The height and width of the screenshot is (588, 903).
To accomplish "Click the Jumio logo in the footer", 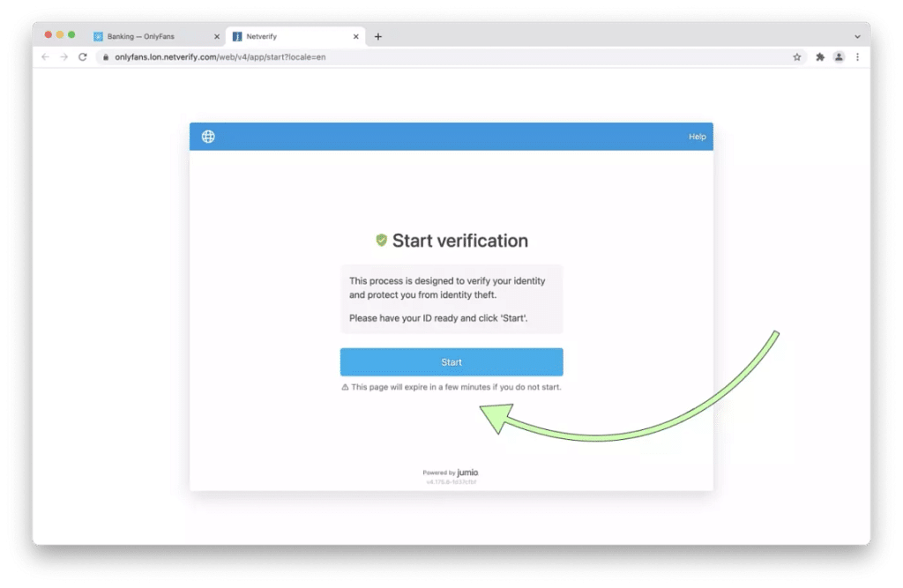I will pos(468,473).
